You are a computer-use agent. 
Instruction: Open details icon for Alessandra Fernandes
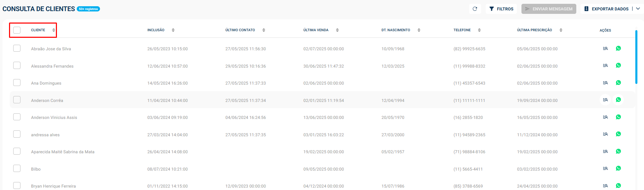tap(605, 66)
